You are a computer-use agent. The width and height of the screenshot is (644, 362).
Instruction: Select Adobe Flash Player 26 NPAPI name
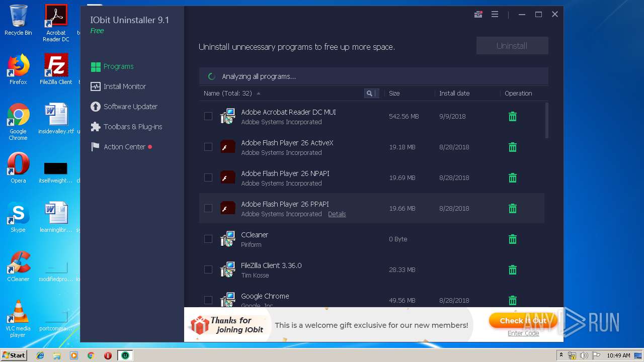click(285, 173)
